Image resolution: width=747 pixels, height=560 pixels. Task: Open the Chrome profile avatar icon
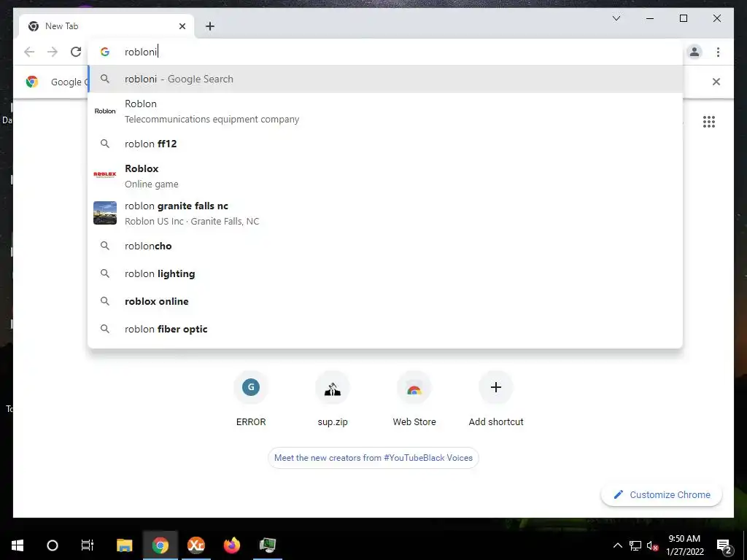(x=694, y=52)
